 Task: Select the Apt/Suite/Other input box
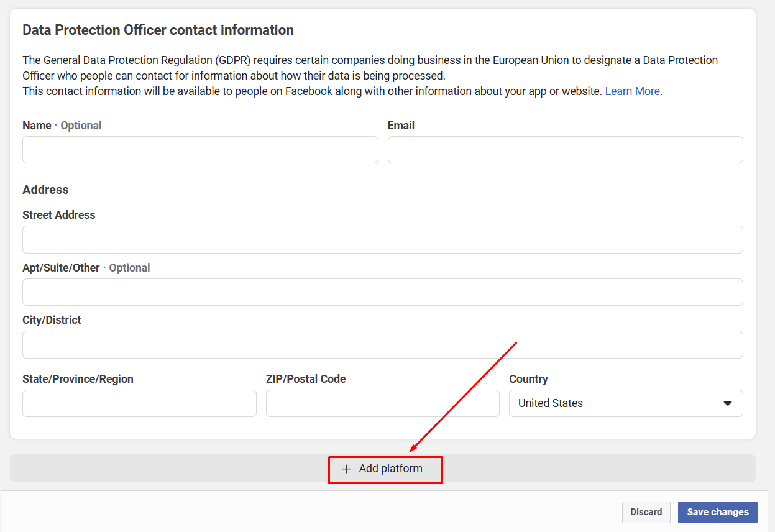tap(383, 292)
